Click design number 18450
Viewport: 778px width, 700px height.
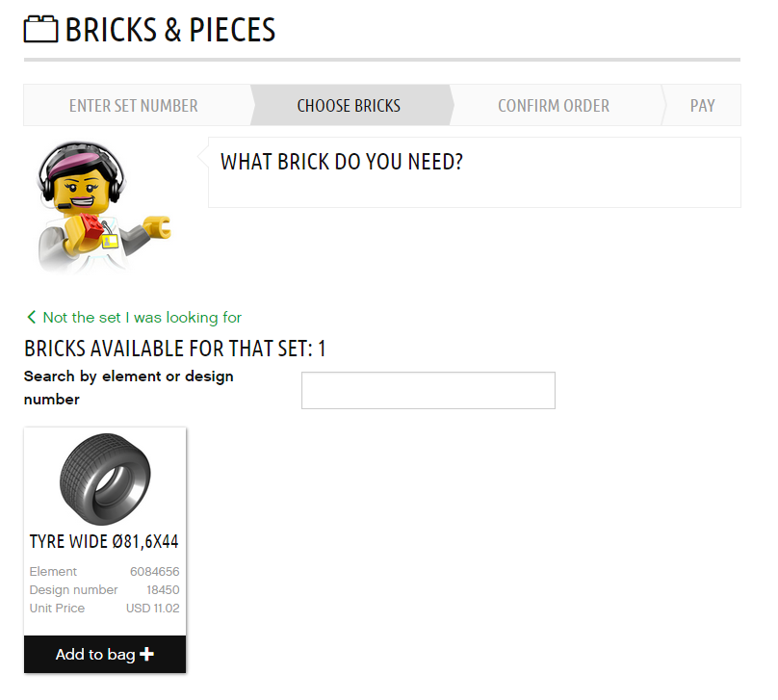(x=163, y=590)
